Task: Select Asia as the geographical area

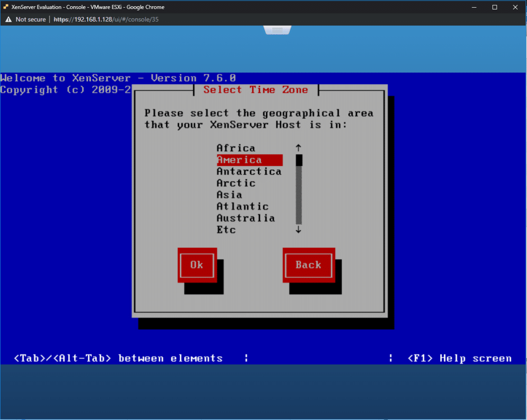Action: tap(230, 195)
